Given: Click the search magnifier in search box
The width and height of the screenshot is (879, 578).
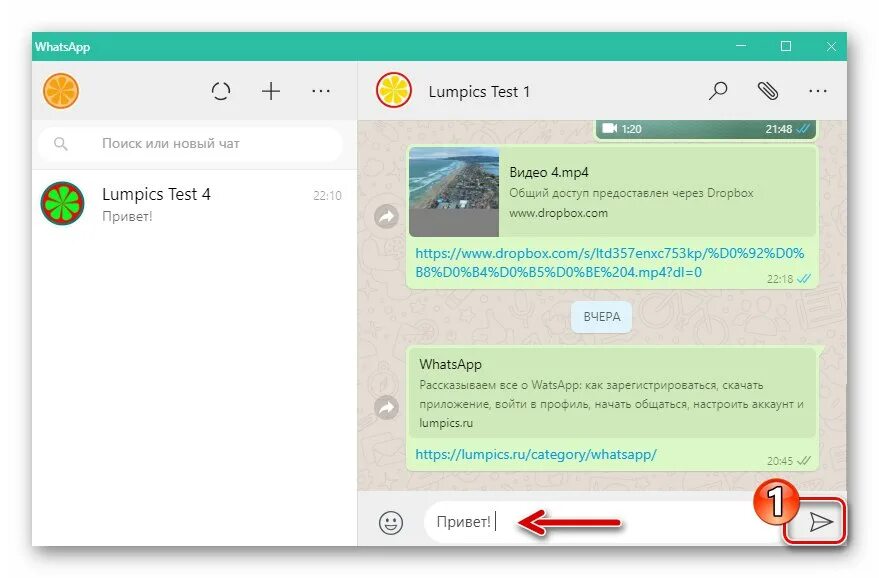Looking at the screenshot, I should point(61,144).
